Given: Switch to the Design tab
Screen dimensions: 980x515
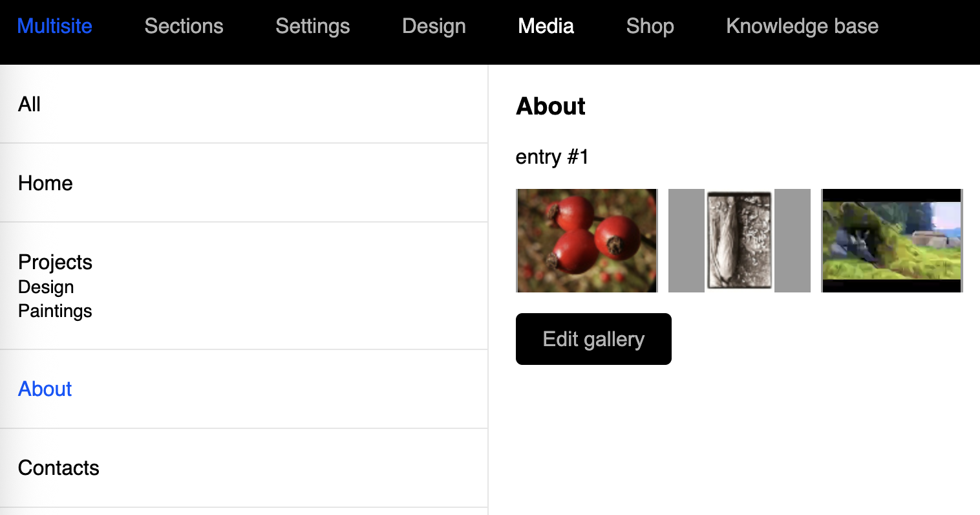Looking at the screenshot, I should click(x=434, y=26).
